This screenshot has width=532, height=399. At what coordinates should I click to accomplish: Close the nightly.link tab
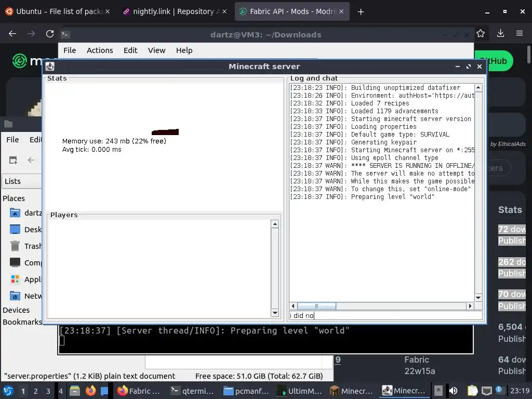224,11
